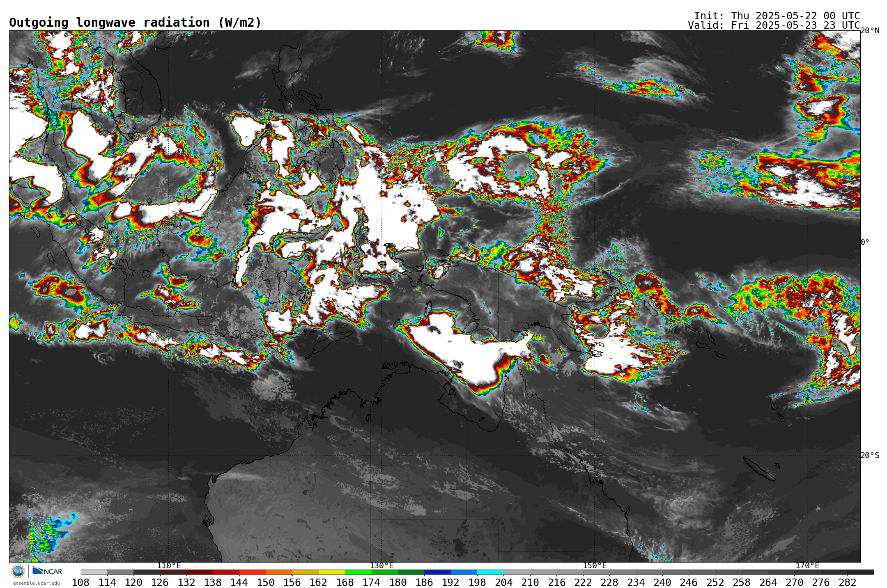
Task: Select the 'Outgoing longwave radiation (W/m2)' title
Action: click(135, 23)
